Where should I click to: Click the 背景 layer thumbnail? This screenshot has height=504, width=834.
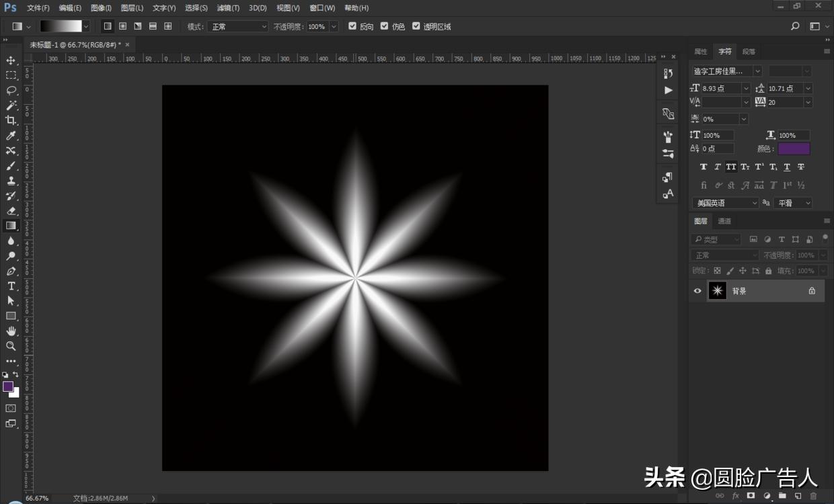[x=718, y=291]
